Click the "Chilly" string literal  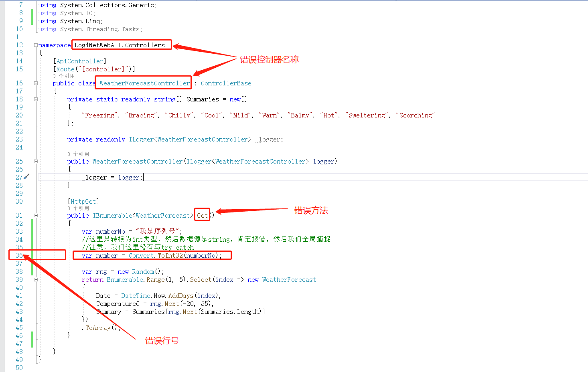[x=179, y=115]
